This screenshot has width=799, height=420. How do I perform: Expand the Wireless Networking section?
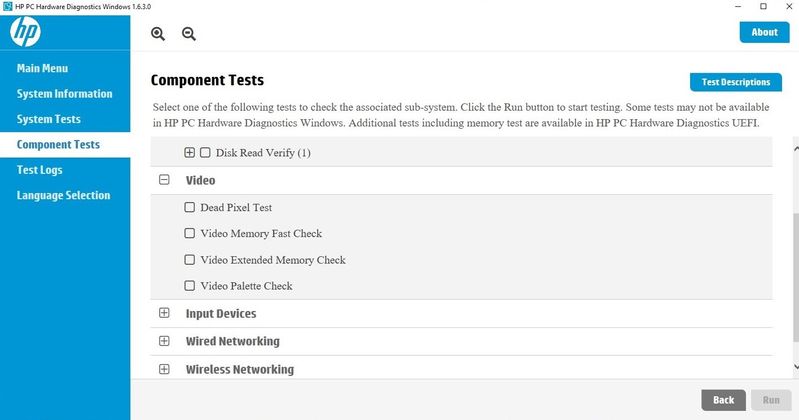coord(164,369)
